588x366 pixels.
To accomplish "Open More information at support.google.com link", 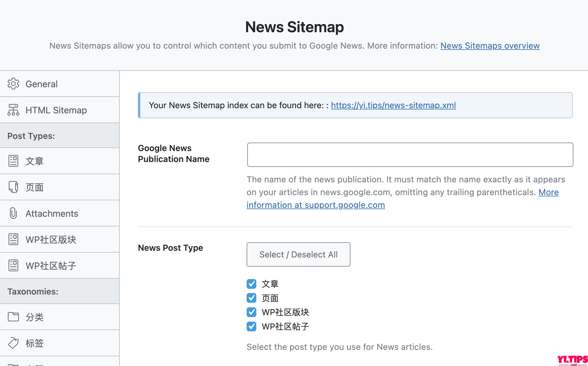I will tap(316, 205).
